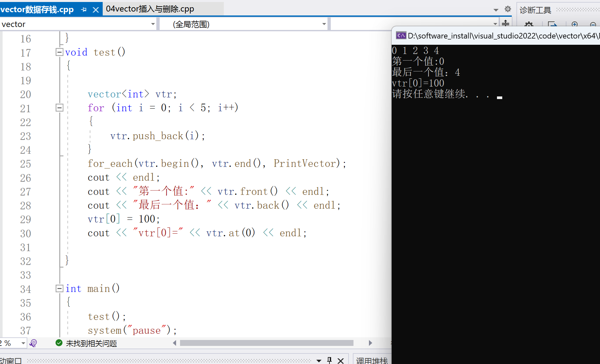The height and width of the screenshot is (364, 600).
Task: Click vtr.front() on line 27
Action: 248,191
